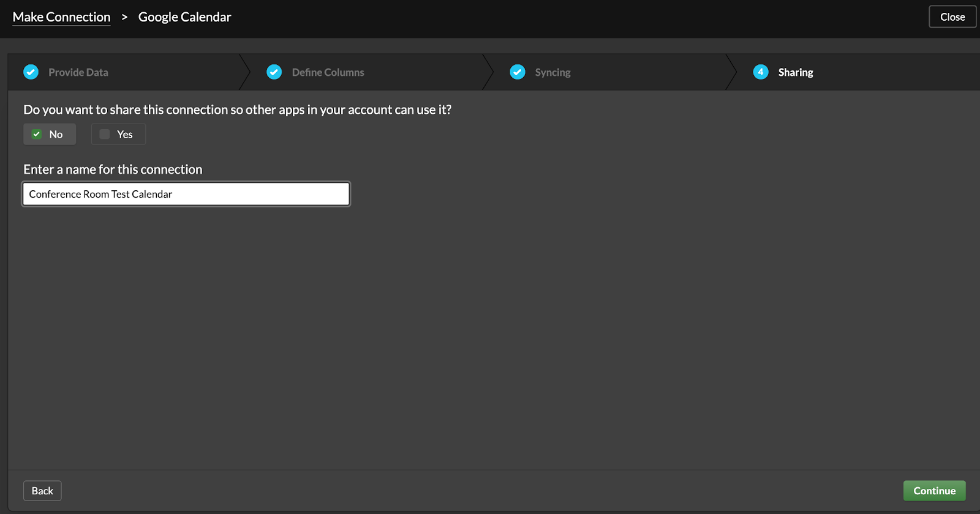Viewport: 980px width, 514px height.
Task: Select the No sharing checkbox
Action: tap(37, 134)
